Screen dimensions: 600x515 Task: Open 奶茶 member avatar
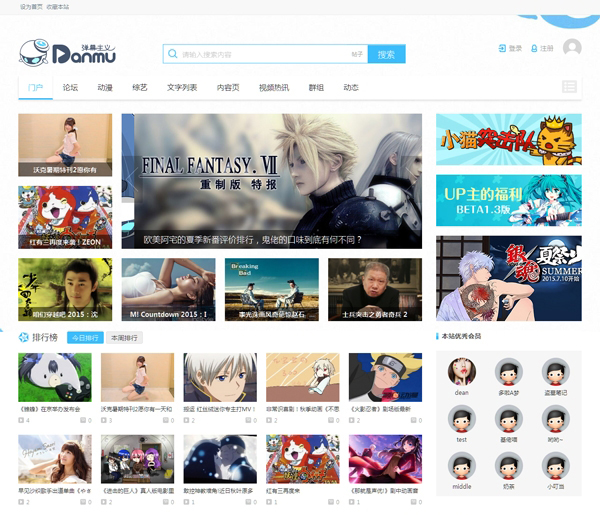[509, 466]
